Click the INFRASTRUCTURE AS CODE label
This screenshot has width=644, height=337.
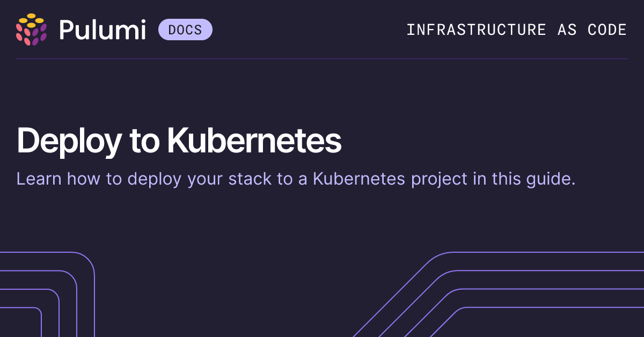point(516,30)
